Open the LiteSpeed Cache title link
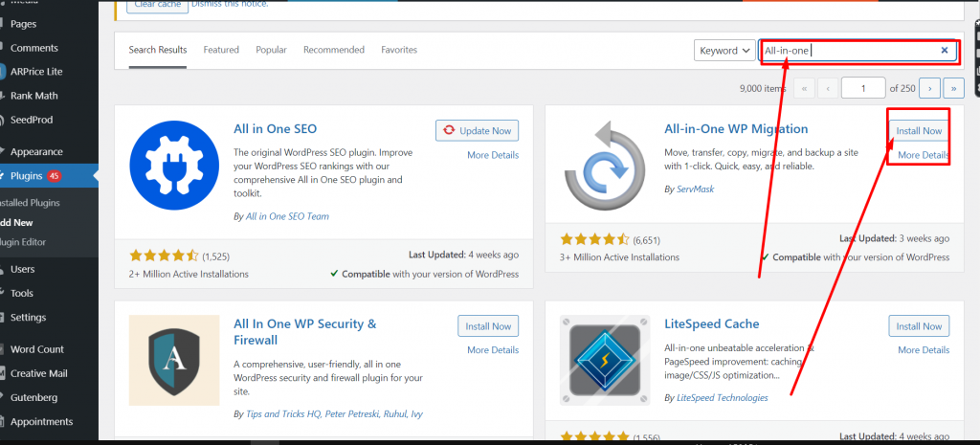The height and width of the screenshot is (445, 980). [x=712, y=323]
